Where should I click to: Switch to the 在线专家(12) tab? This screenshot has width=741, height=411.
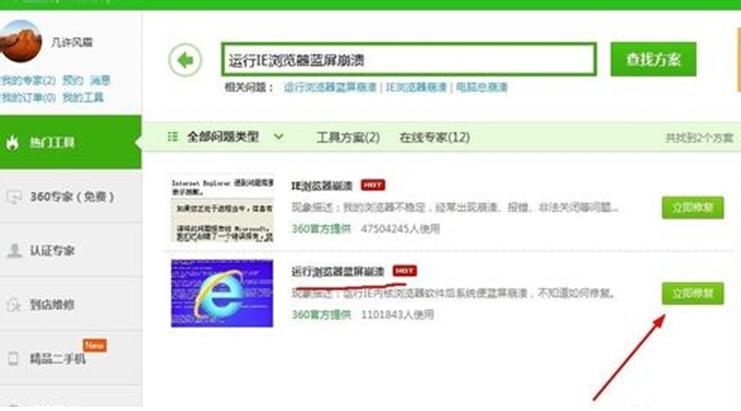tap(434, 137)
